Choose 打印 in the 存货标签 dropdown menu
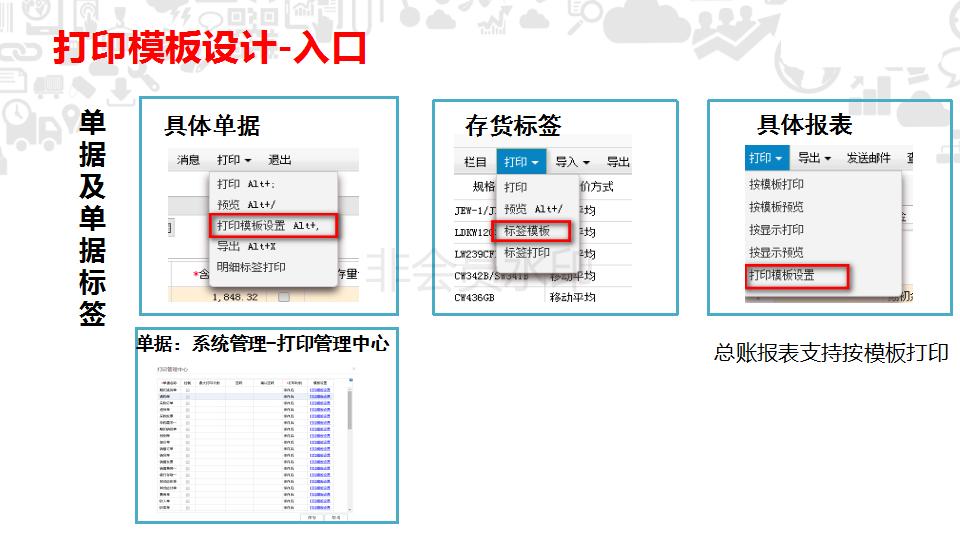This screenshot has width=960, height=540. point(516,187)
